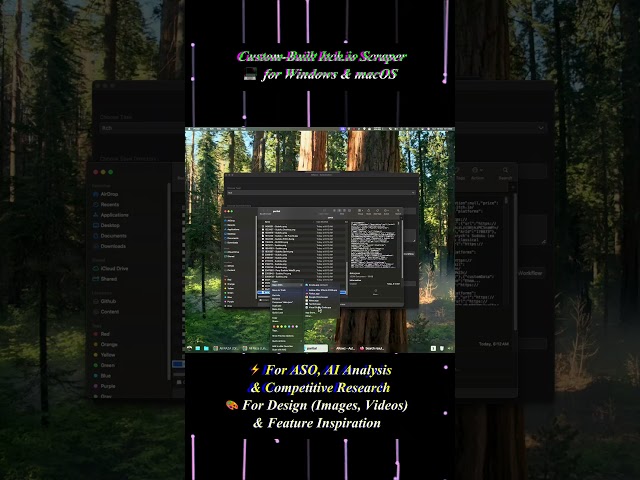
Task: Switch to the portlist window in taskbar
Action: click(x=316, y=348)
